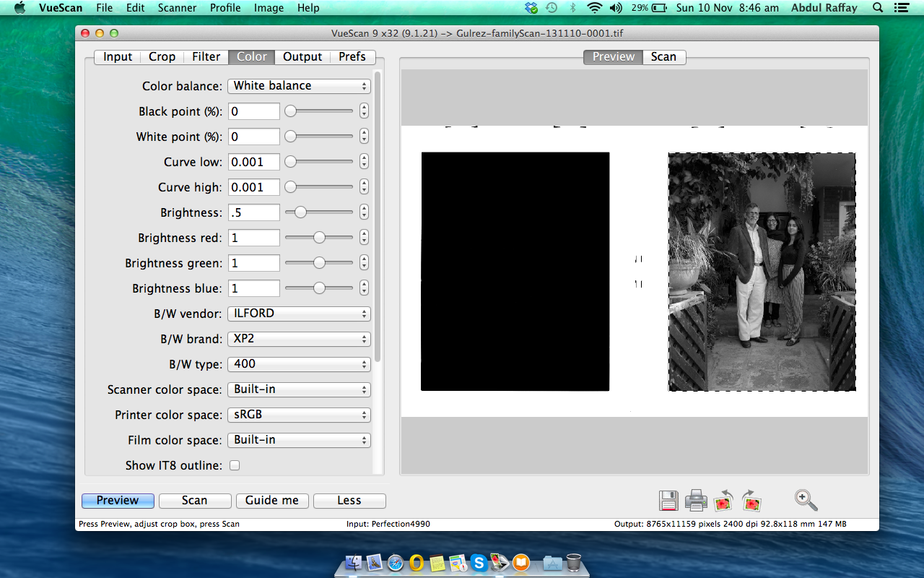Open the B/W vendor dropdown
The width and height of the screenshot is (924, 578).
pos(300,314)
